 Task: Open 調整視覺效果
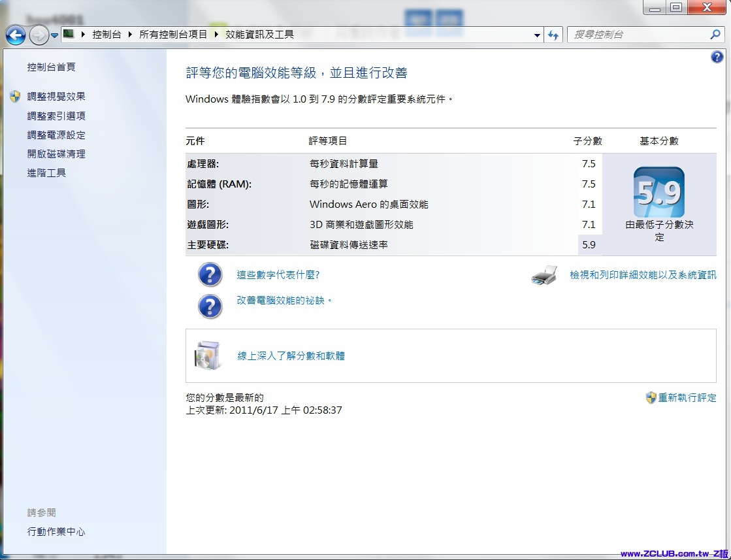coord(56,97)
